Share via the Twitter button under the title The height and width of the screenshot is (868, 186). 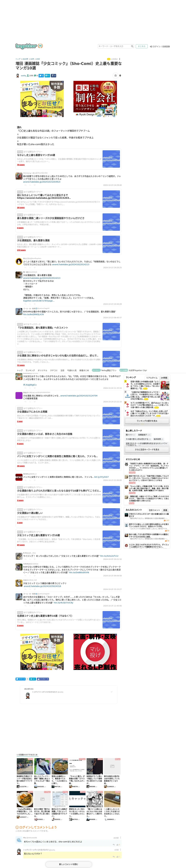click(x=41, y=76)
